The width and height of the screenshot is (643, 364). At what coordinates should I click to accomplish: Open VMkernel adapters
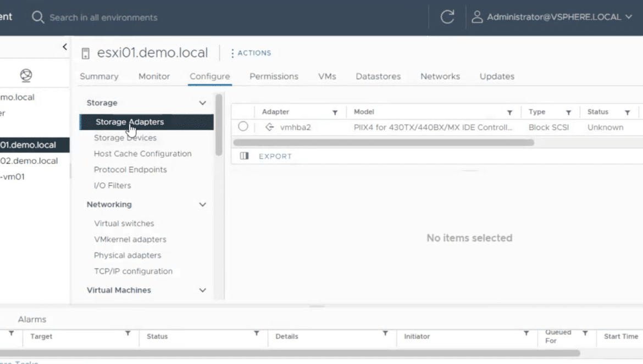click(x=130, y=239)
